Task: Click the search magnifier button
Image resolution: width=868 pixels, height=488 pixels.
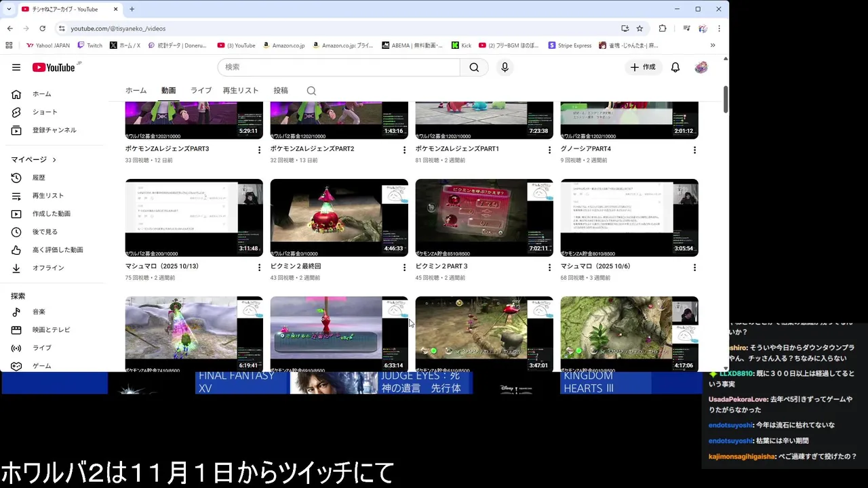Action: 474,67
